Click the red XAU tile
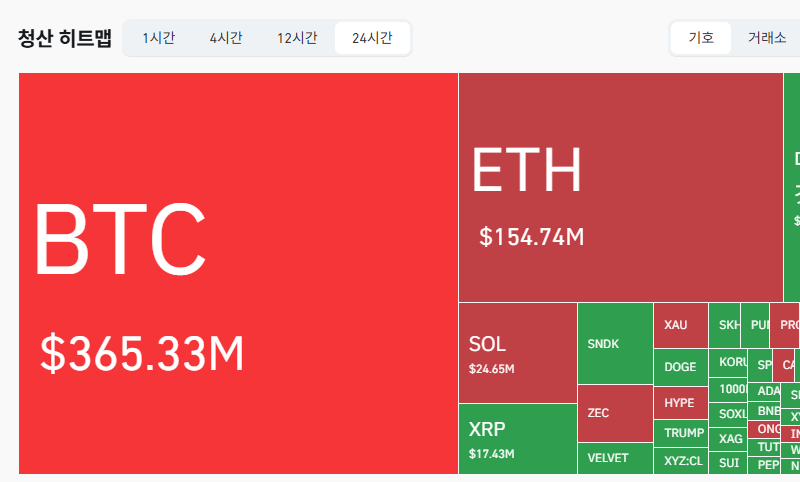The image size is (800, 482). point(681,325)
